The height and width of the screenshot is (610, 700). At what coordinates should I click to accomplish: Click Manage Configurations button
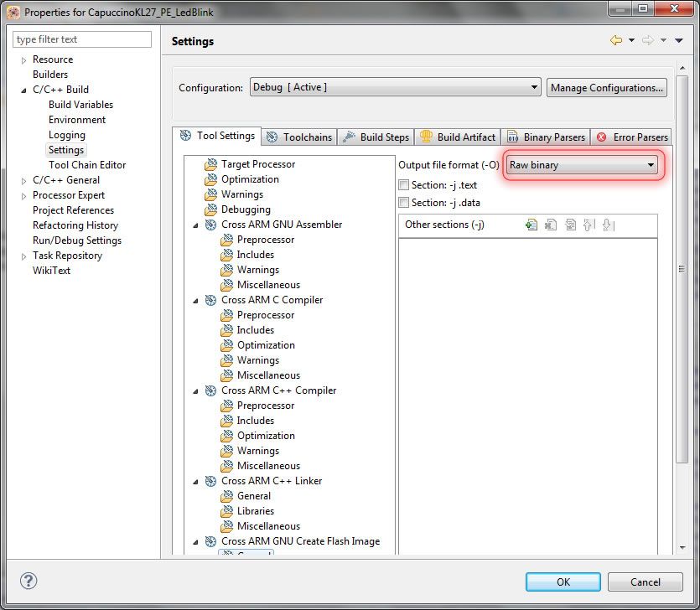click(x=607, y=87)
